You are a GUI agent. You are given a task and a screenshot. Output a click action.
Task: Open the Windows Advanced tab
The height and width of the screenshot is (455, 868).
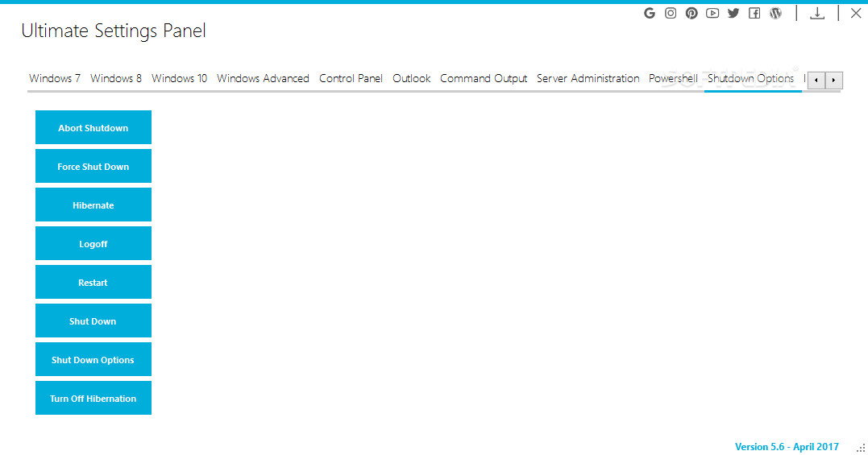263,78
